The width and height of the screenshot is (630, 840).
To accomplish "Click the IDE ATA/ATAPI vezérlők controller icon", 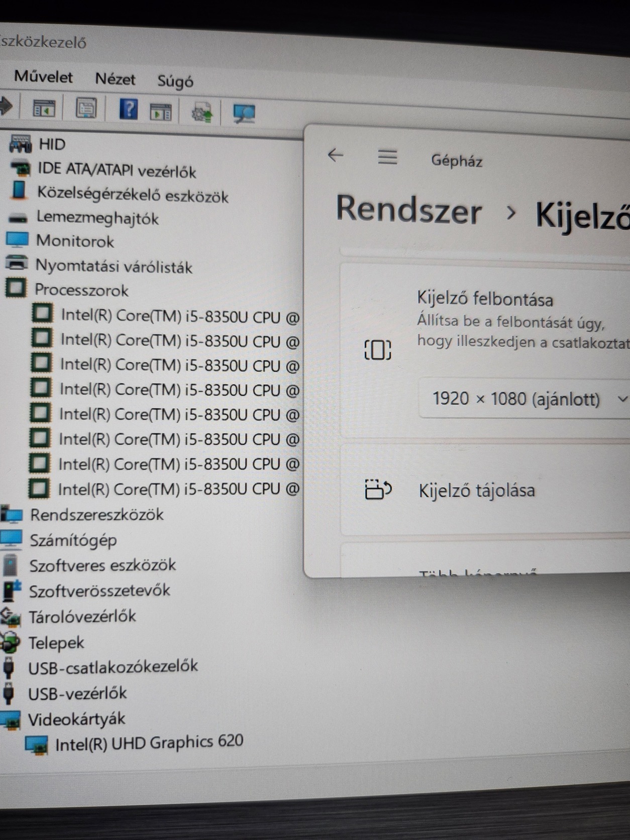I will point(21,167).
